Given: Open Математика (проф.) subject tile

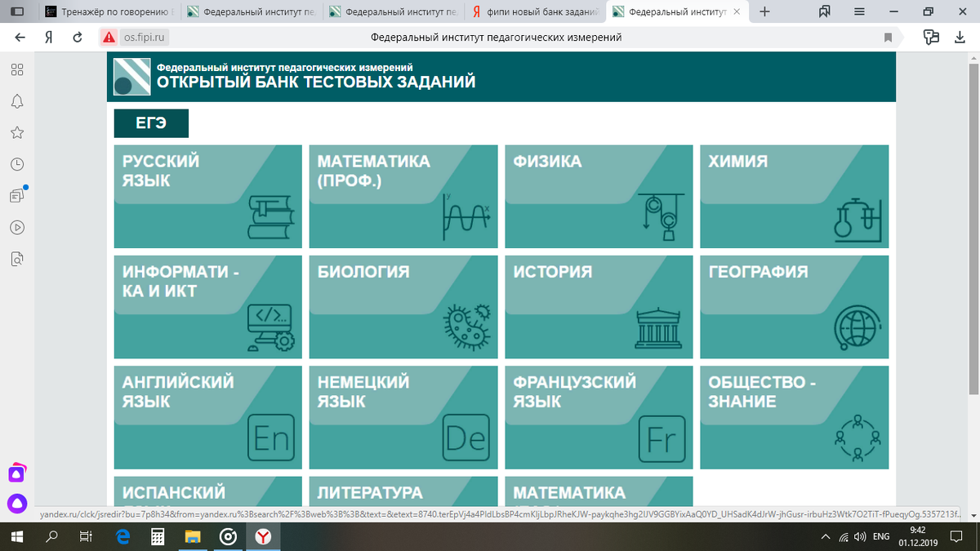Looking at the screenshot, I should click(403, 197).
